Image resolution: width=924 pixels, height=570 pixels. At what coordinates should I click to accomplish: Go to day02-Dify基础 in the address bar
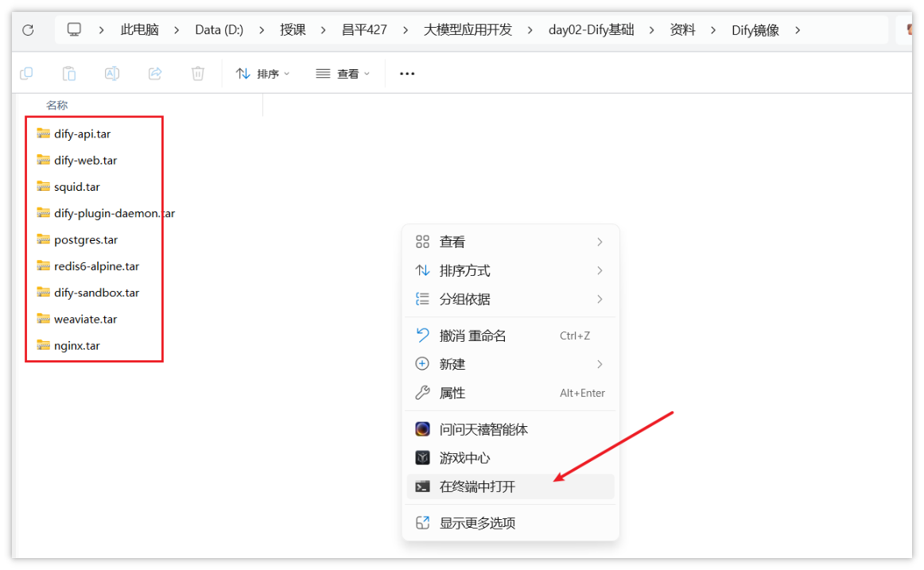coord(591,30)
